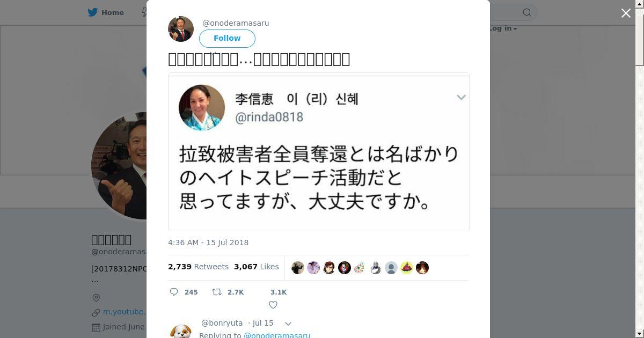Click the location pin icon in profile
This screenshot has width=644, height=338.
tap(96, 298)
